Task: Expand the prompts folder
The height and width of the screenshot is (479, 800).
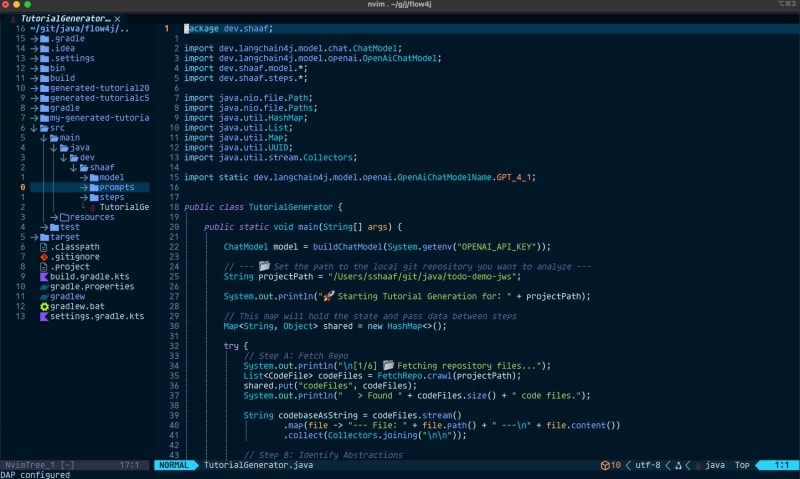Action: tap(116, 187)
